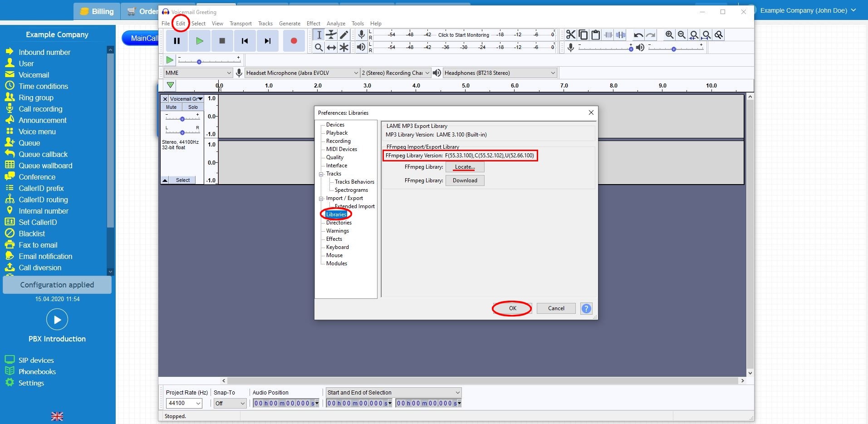The image size is (868, 424).
Task: Select Keyboard in the preferences tree
Action: click(338, 247)
